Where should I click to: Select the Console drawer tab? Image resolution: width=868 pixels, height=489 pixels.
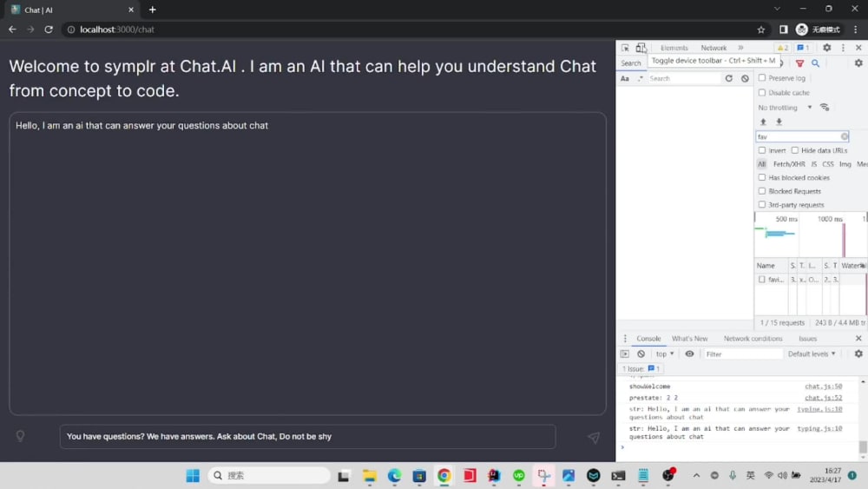tap(648, 339)
